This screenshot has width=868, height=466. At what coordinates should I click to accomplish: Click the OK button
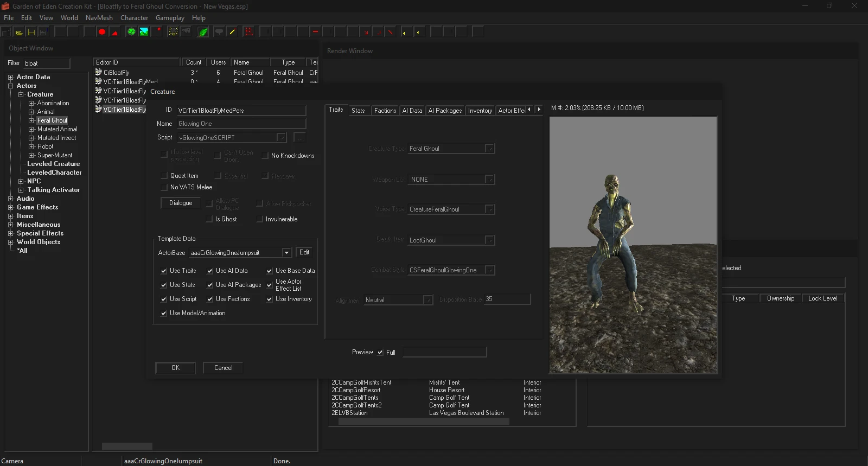[x=175, y=368]
